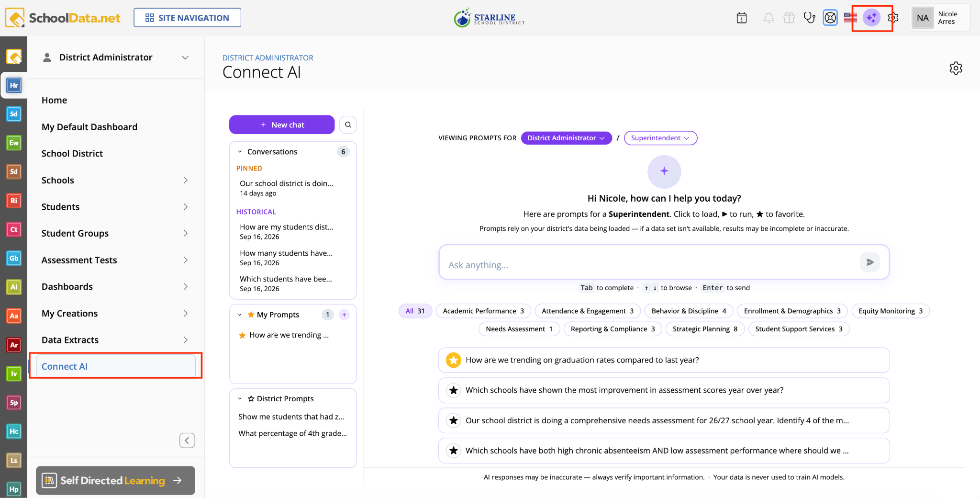Open the Iv app icon
This screenshot has height=498, width=980.
pos(14,373)
